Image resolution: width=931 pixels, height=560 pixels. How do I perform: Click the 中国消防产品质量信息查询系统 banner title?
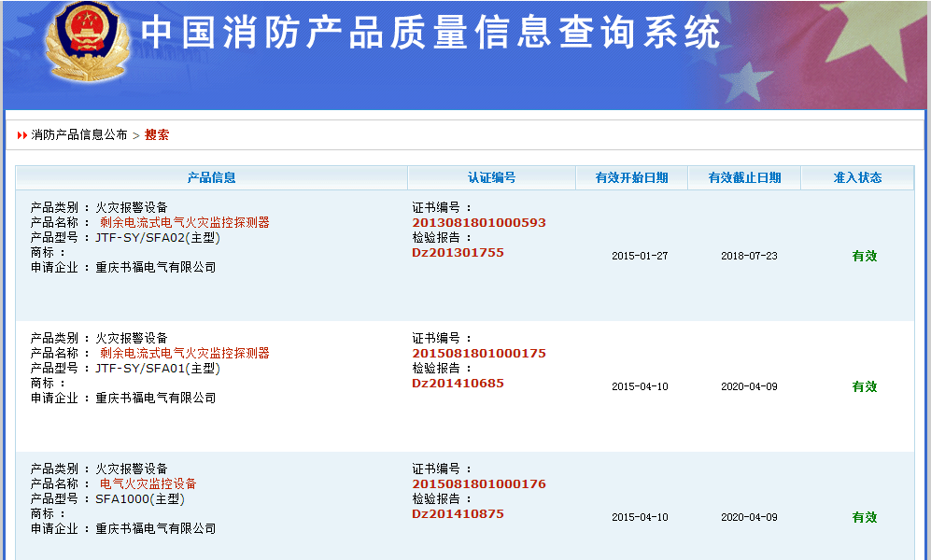point(430,34)
